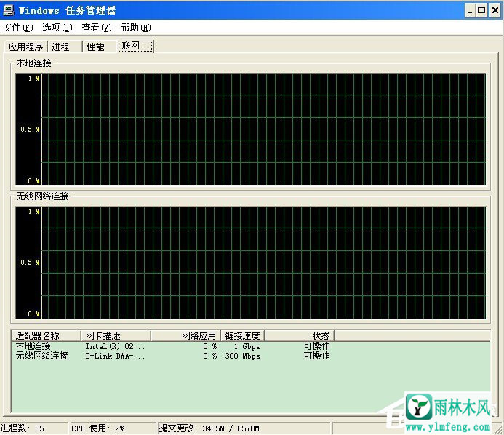This screenshot has width=504, height=435.
Task: Switch to the 应用程序 tab
Action: point(25,47)
